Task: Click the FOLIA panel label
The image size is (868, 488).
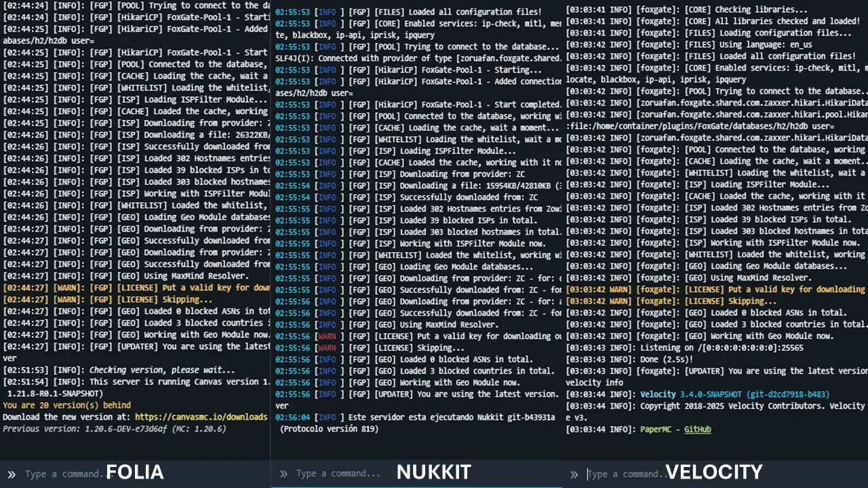Action: click(x=134, y=472)
